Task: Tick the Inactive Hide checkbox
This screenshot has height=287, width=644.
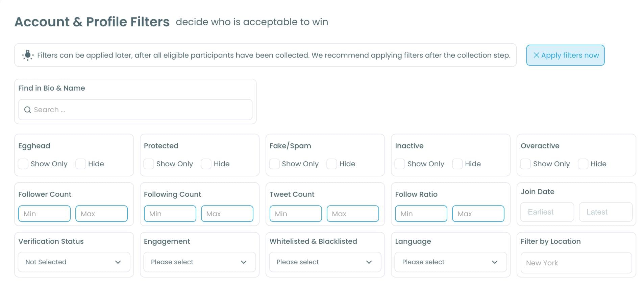Action: [x=457, y=164]
